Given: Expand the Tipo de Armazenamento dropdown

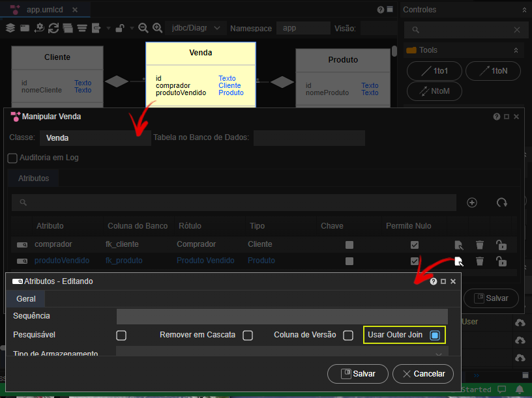Looking at the screenshot, I should (282, 351).
